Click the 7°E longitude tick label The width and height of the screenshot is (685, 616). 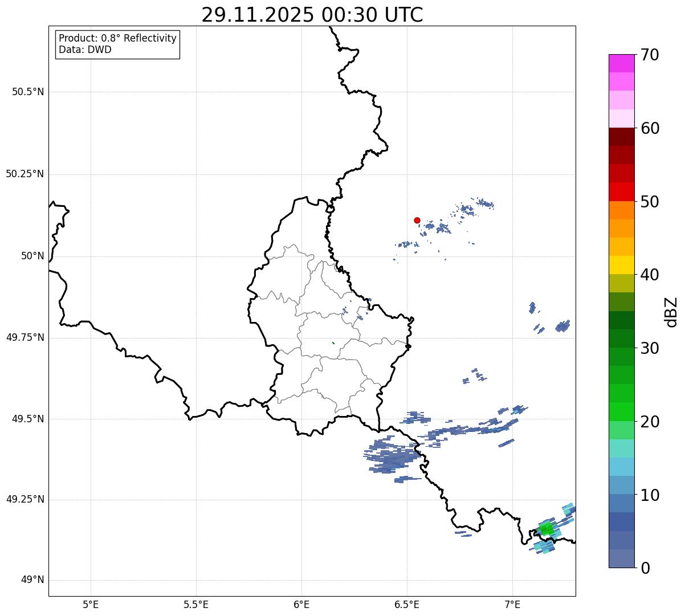pyautogui.click(x=512, y=604)
